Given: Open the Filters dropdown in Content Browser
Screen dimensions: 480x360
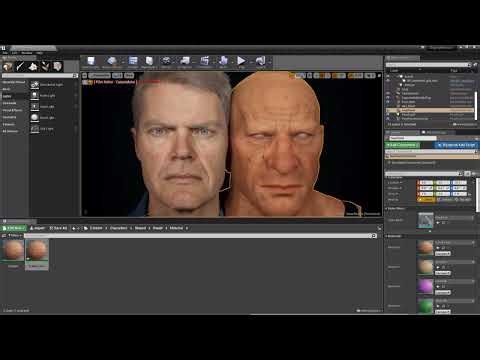Looking at the screenshot, I should (x=15, y=236).
